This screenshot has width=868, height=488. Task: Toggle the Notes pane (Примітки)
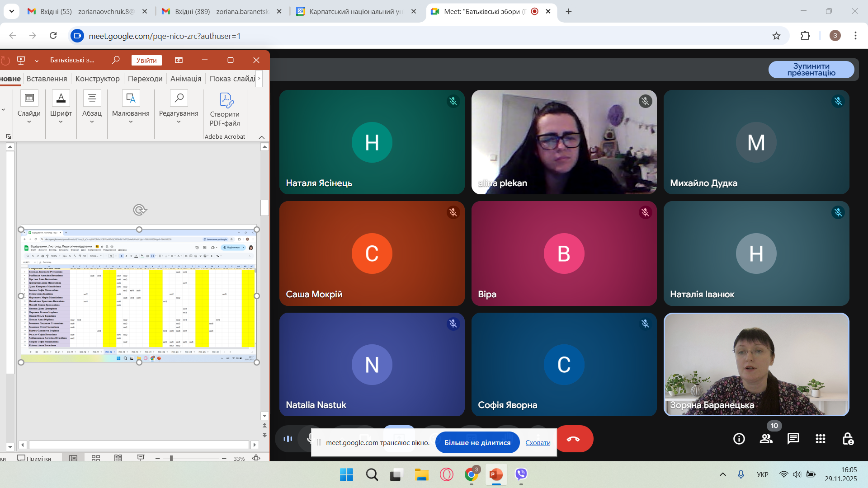34,458
